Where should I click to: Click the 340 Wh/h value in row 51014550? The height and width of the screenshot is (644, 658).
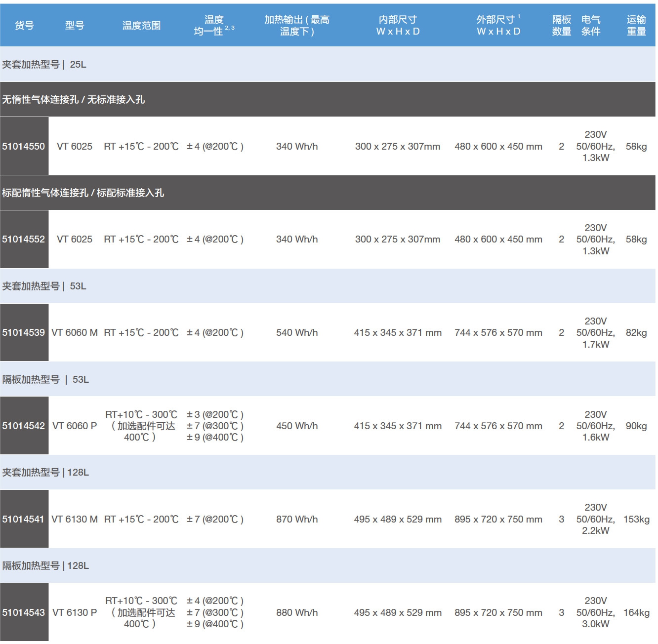[297, 146]
